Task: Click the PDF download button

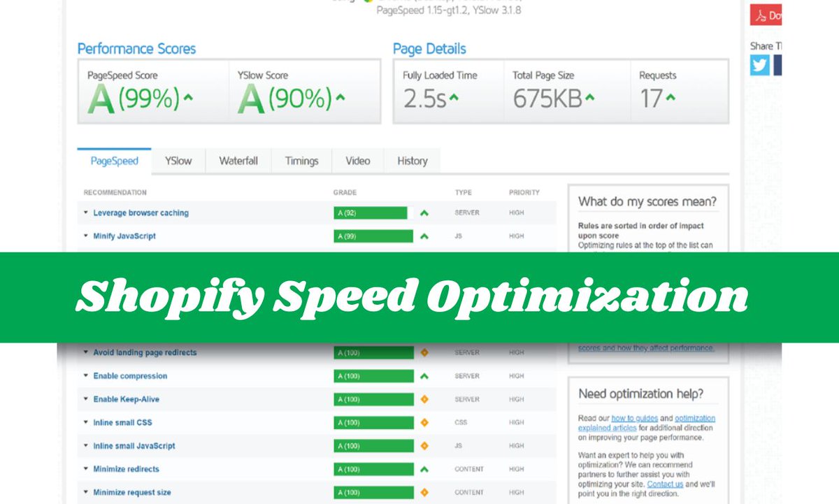Action: point(766,15)
